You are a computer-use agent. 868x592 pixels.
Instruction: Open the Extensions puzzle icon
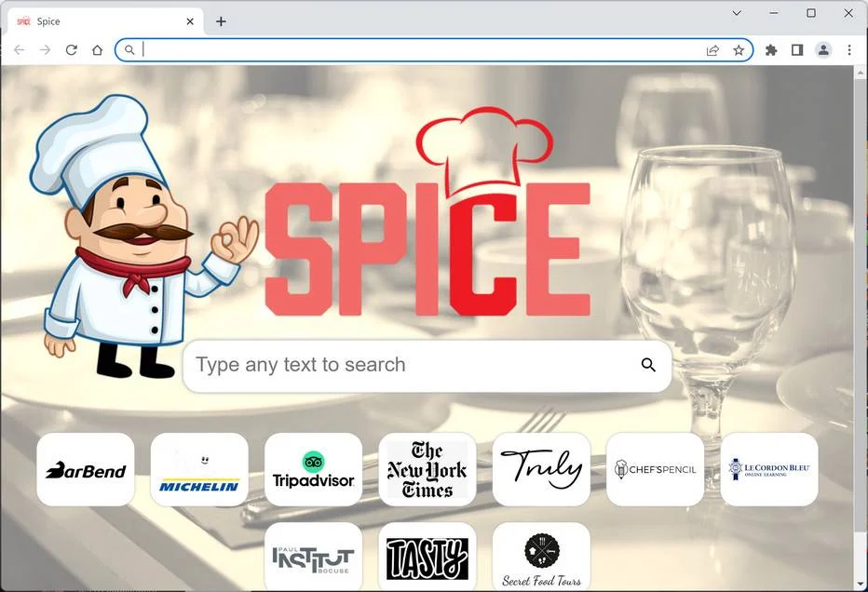(770, 50)
